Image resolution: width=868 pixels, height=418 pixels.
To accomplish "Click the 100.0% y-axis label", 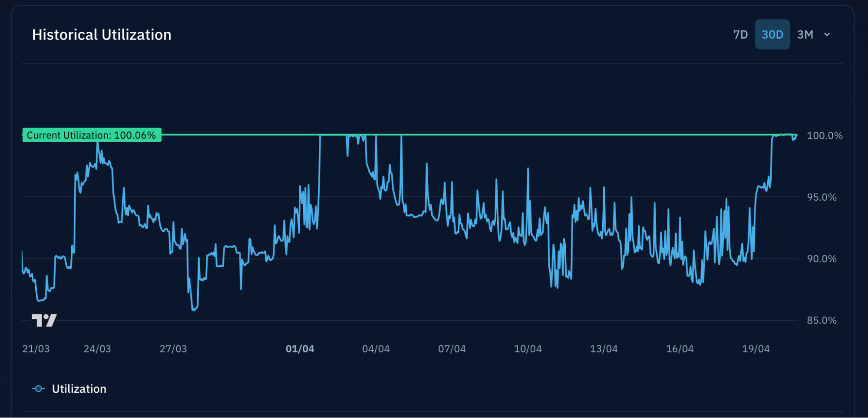I will tap(824, 136).
